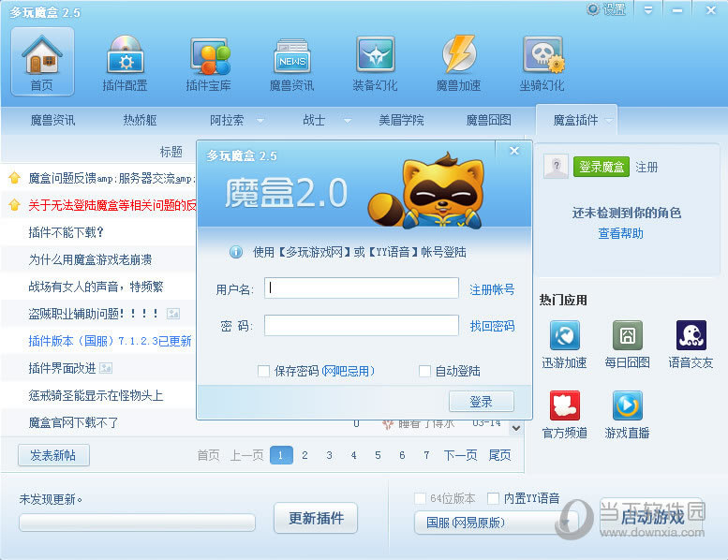Expand the 战士 tab dropdown arrow
This screenshot has width=728, height=560.
coord(348,121)
